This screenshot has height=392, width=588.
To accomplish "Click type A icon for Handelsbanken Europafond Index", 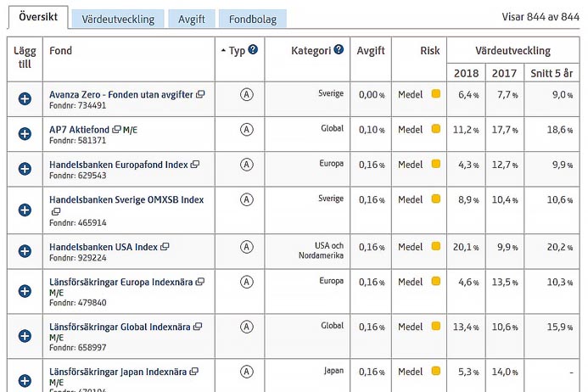I will click(x=246, y=165).
